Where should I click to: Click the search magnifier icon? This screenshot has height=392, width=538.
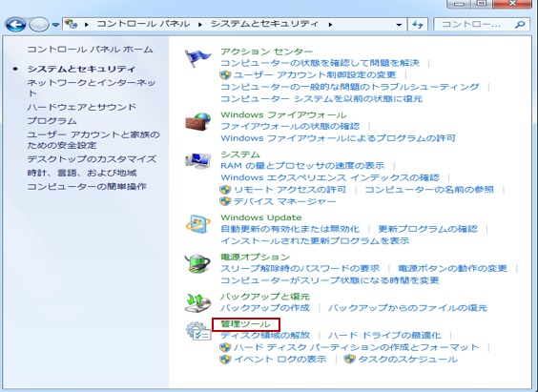coord(520,25)
